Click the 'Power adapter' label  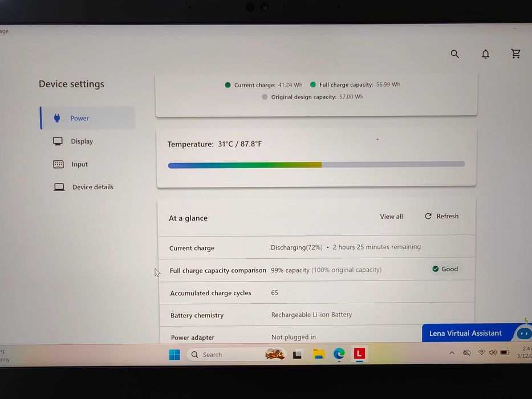click(192, 337)
